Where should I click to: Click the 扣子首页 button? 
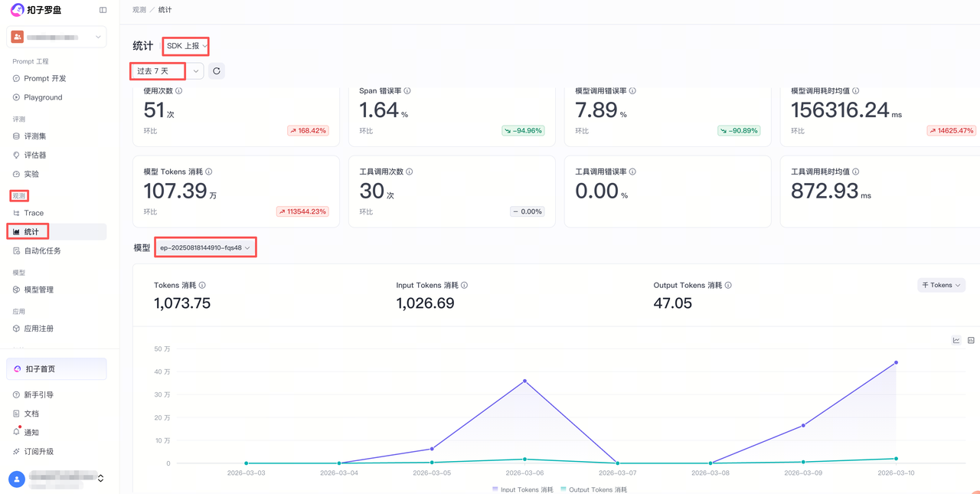click(x=57, y=369)
